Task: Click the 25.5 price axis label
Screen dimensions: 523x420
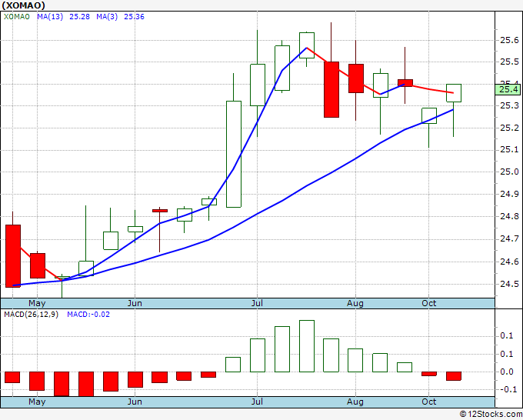Action: coord(509,62)
